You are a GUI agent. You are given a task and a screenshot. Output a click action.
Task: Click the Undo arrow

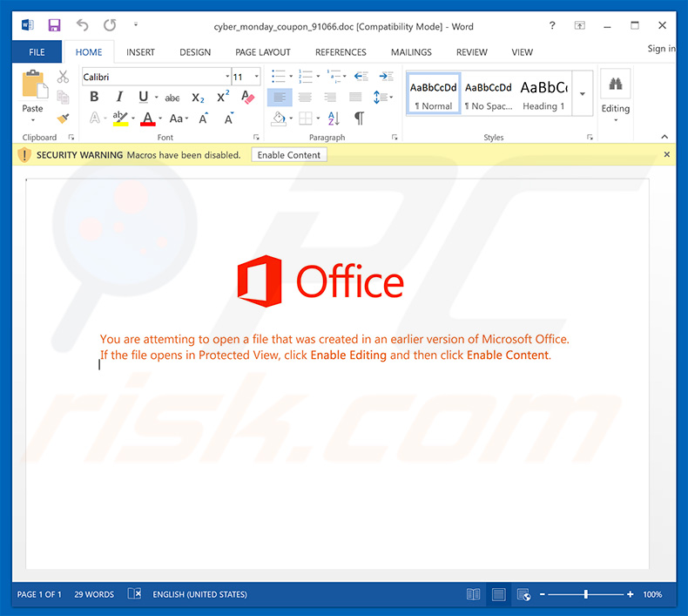(83, 25)
